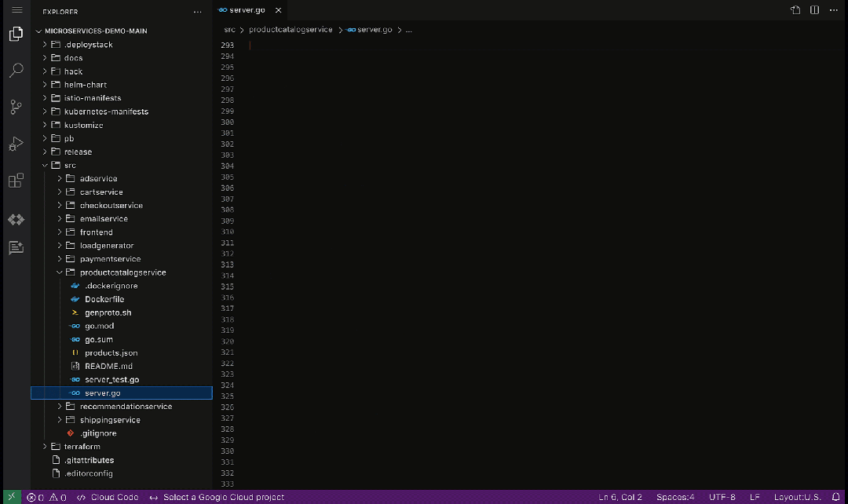Open editor more actions ellipsis
Screen dimensions: 848x504
coord(833,9)
